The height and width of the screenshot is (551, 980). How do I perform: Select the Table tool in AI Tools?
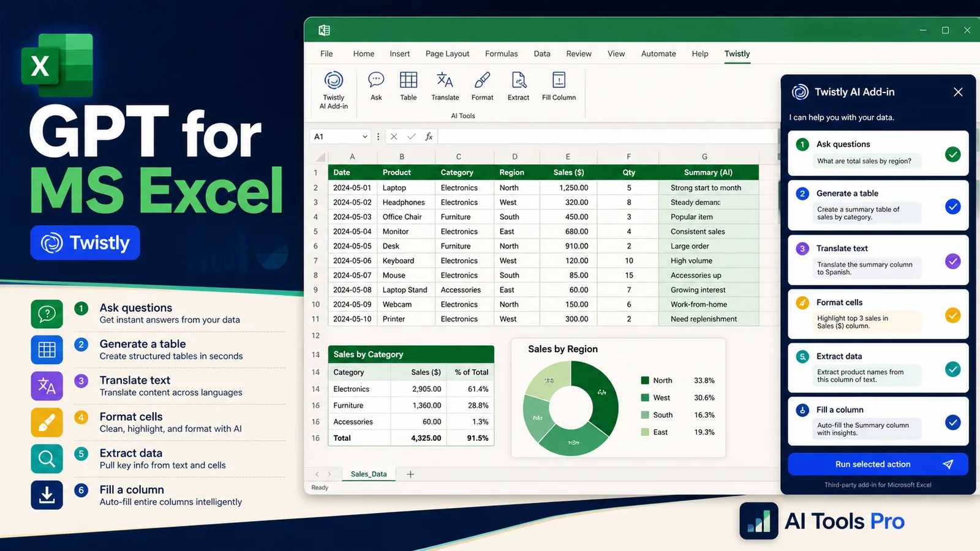pos(409,86)
